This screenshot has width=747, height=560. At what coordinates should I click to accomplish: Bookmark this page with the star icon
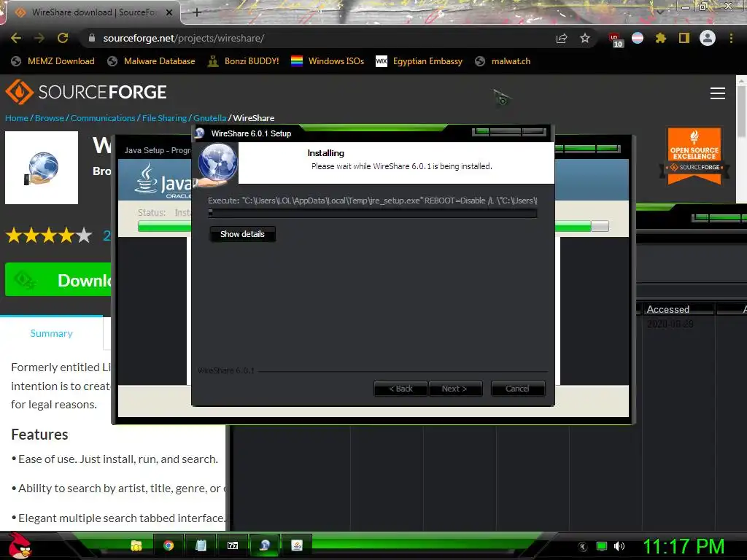tap(585, 38)
